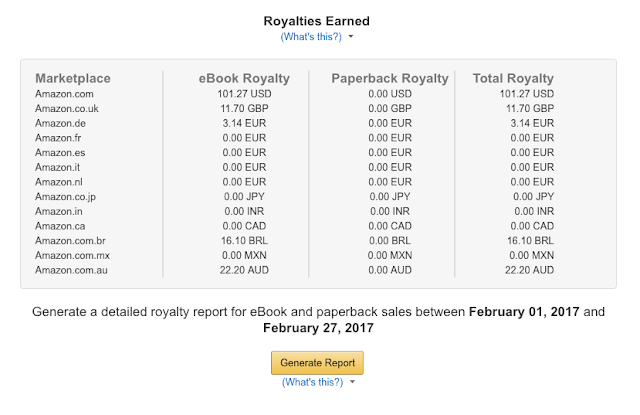Select the Paperback Royalty column header
Screen dimensions: 640x415
[389, 79]
